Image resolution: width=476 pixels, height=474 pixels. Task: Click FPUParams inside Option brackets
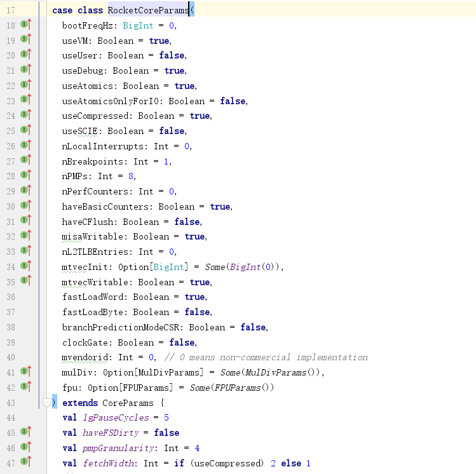(146, 388)
